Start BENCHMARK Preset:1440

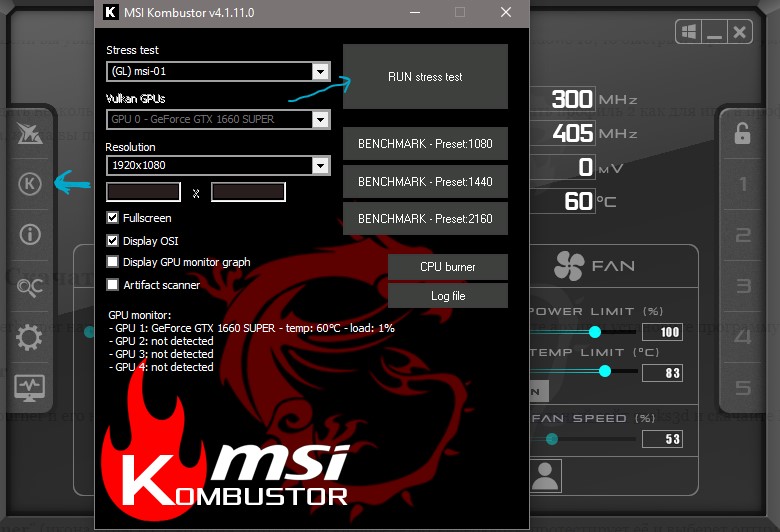[425, 182]
